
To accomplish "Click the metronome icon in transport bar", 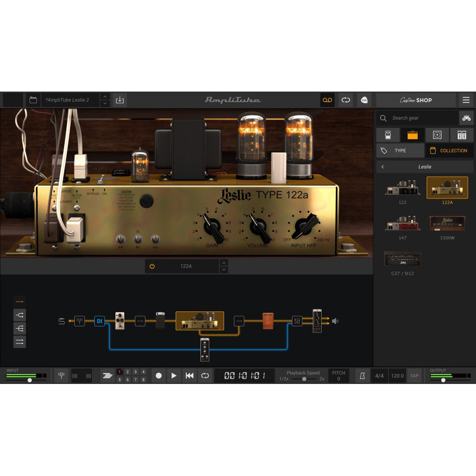I will (363, 376).
